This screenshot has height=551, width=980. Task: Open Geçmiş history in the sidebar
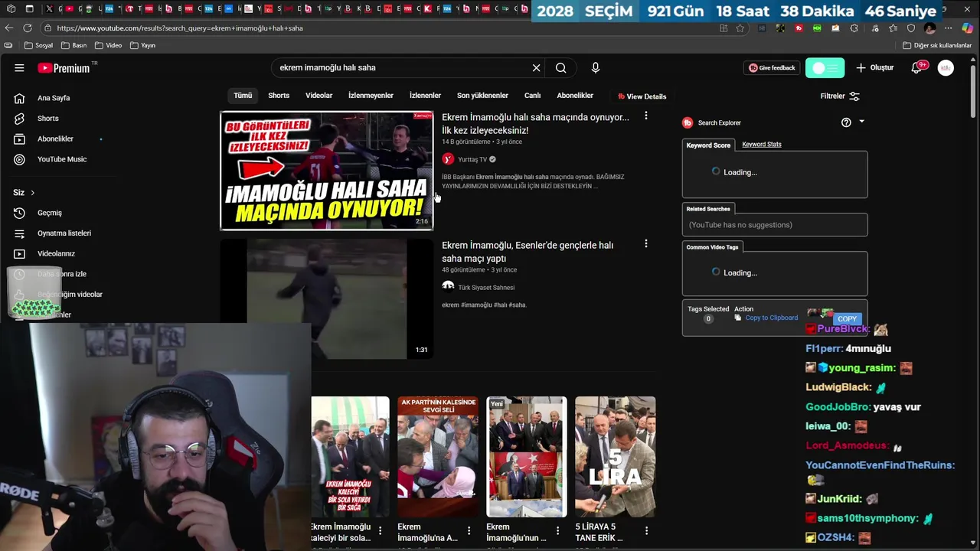pos(50,213)
